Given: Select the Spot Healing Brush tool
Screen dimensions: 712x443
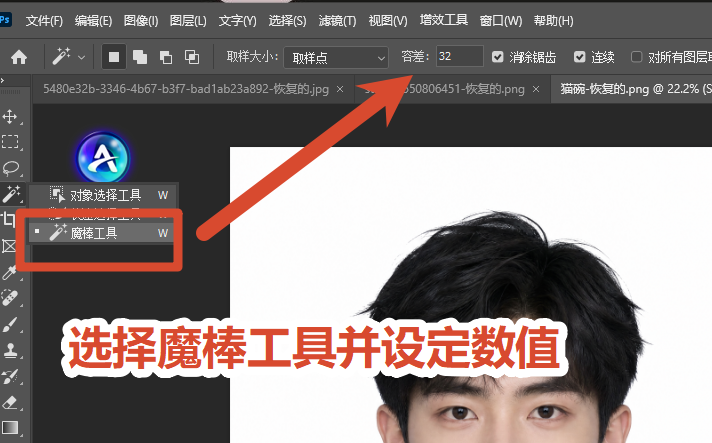Looking at the screenshot, I should click(10, 298).
